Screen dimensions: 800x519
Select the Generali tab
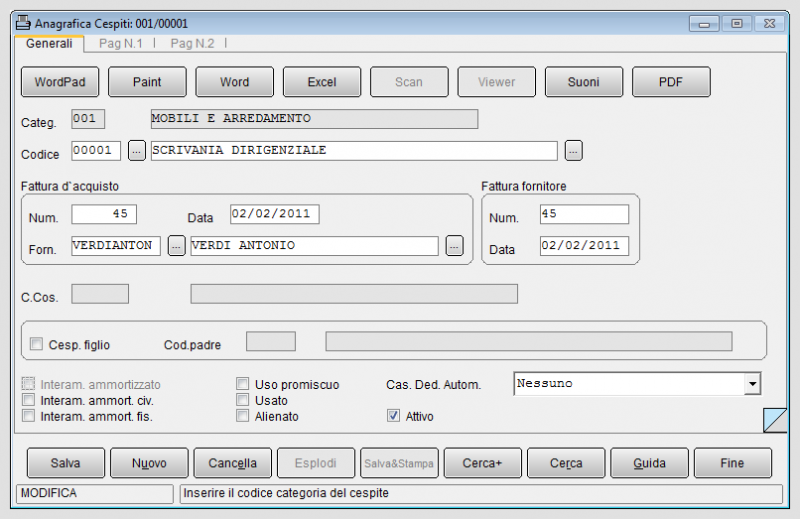pos(49,43)
